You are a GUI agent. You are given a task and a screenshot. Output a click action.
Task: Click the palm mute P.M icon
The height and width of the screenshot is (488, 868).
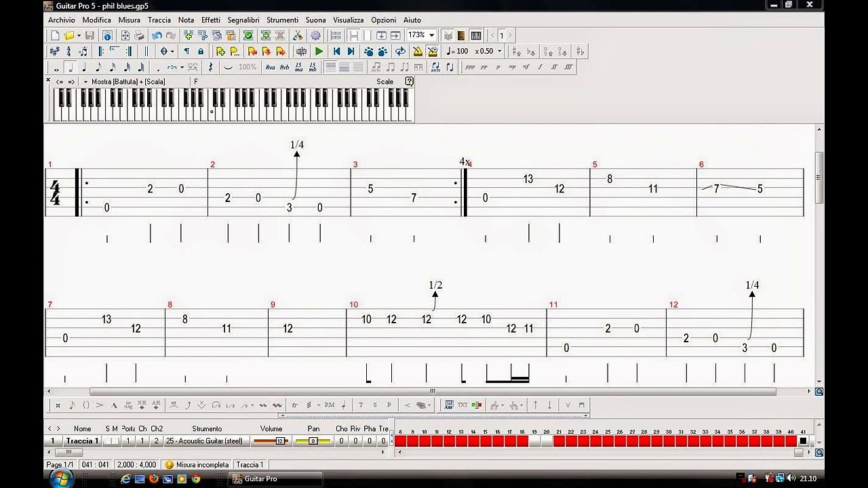pos(329,405)
